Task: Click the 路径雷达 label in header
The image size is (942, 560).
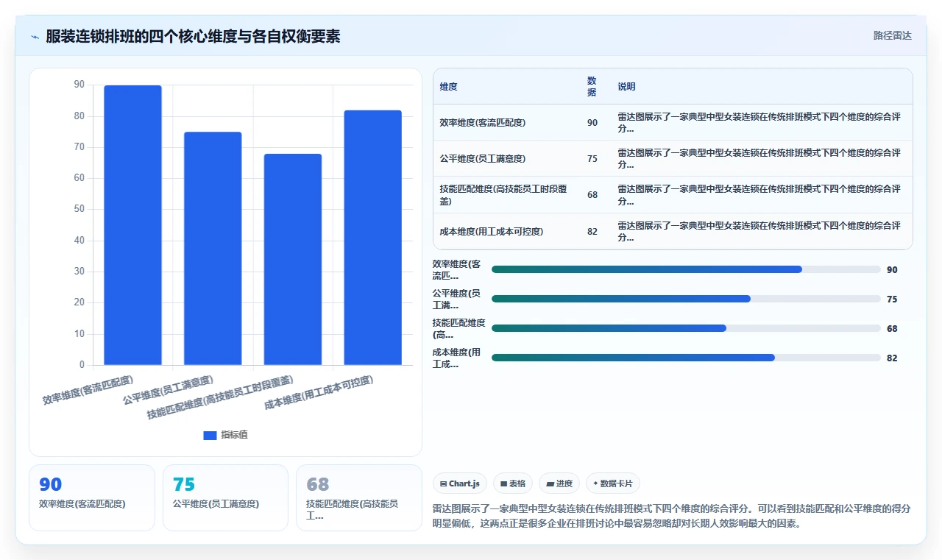Action: pos(892,35)
